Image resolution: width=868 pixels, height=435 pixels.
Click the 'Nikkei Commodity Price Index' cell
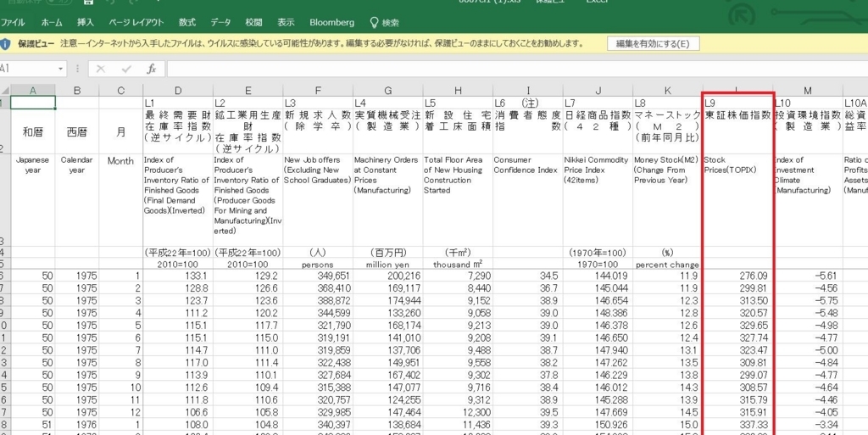(598, 200)
